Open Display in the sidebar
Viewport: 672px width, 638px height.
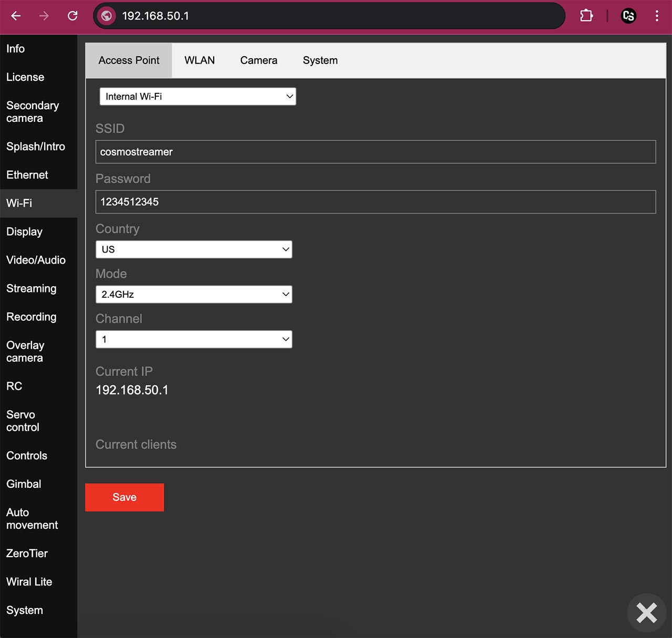[x=38, y=232]
